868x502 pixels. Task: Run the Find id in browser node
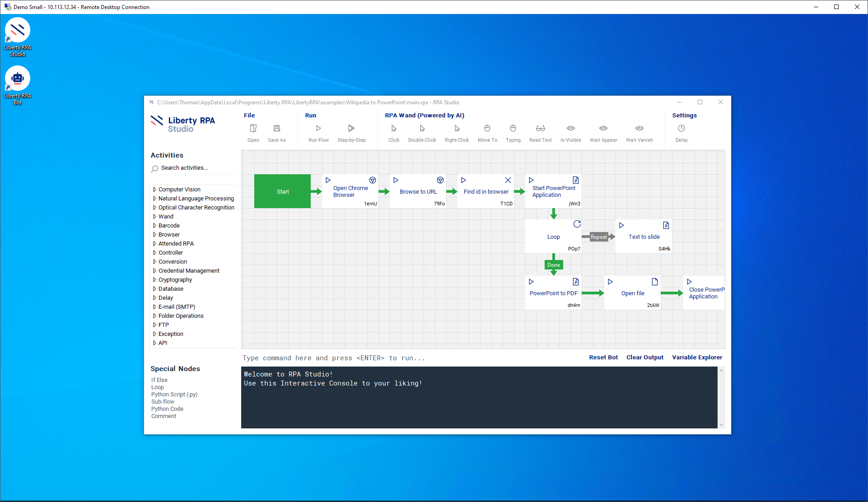click(x=463, y=180)
